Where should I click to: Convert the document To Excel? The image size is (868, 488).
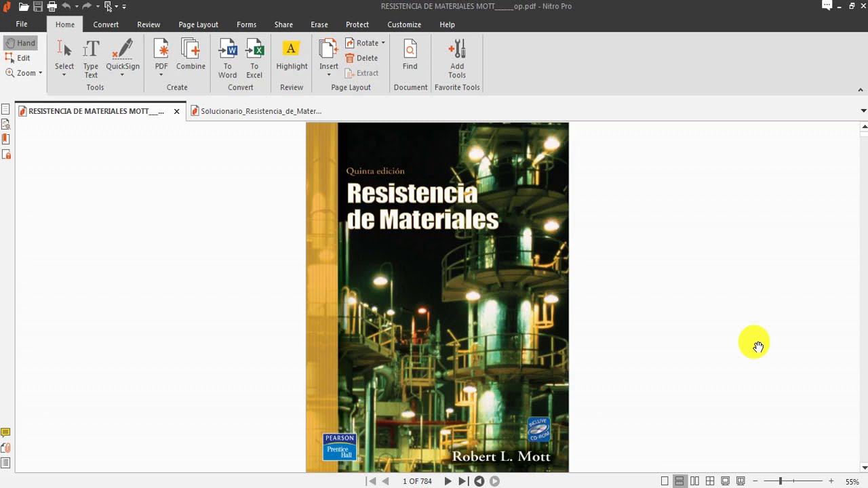[x=254, y=58]
